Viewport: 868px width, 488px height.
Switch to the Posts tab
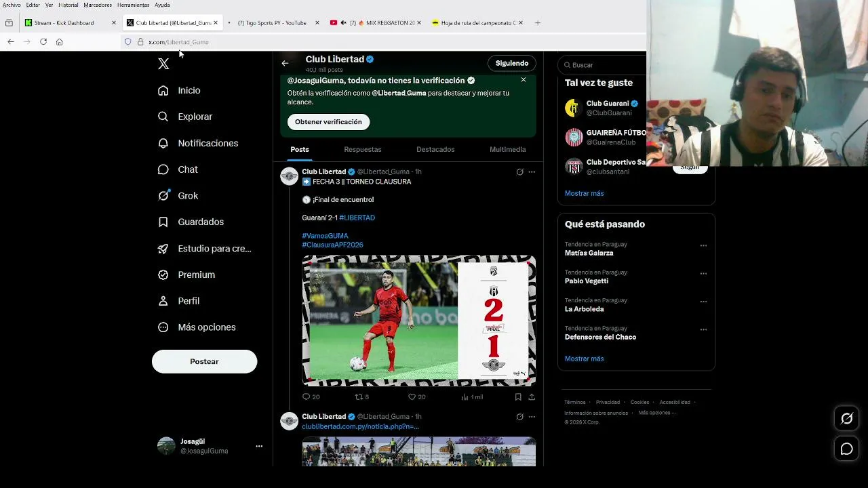[300, 149]
